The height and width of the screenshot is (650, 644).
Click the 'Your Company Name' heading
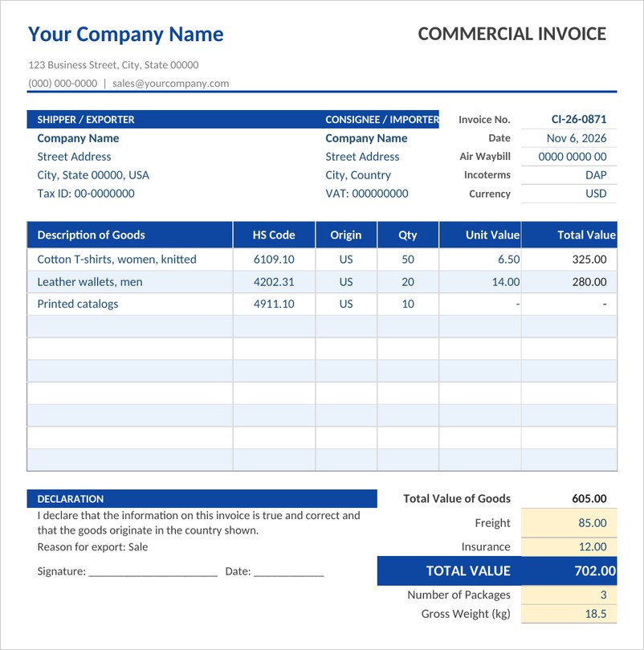point(125,35)
